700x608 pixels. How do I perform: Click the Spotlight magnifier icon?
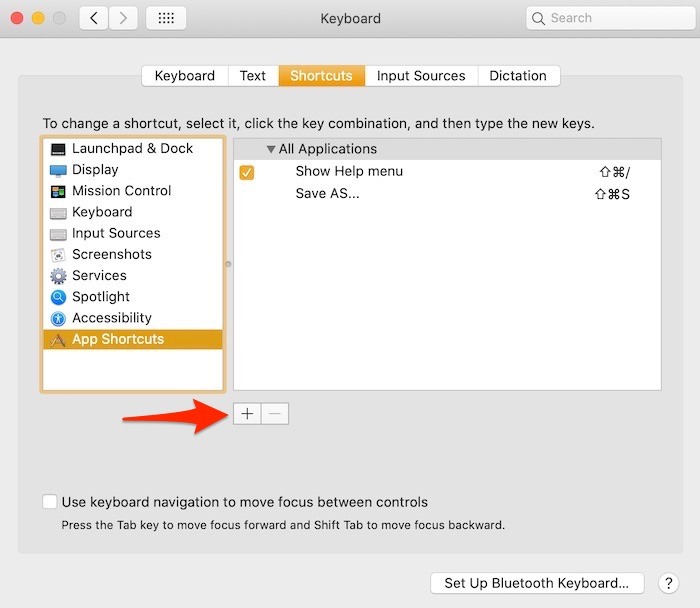(58, 297)
